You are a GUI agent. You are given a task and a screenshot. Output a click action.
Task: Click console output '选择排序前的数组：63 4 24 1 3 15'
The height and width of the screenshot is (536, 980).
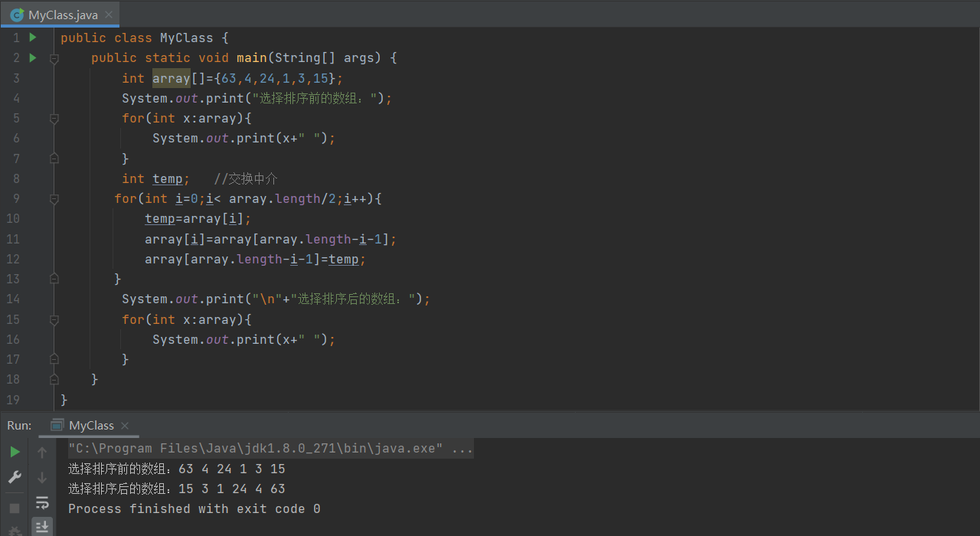point(176,469)
